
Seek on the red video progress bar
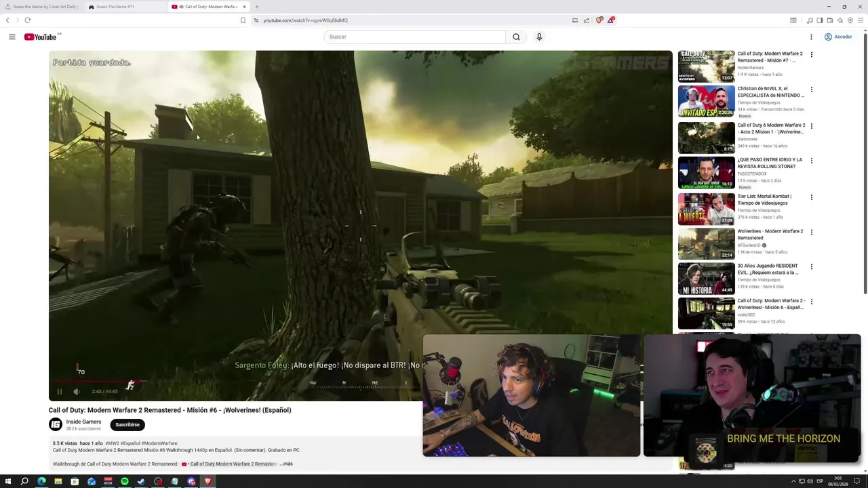(95, 382)
